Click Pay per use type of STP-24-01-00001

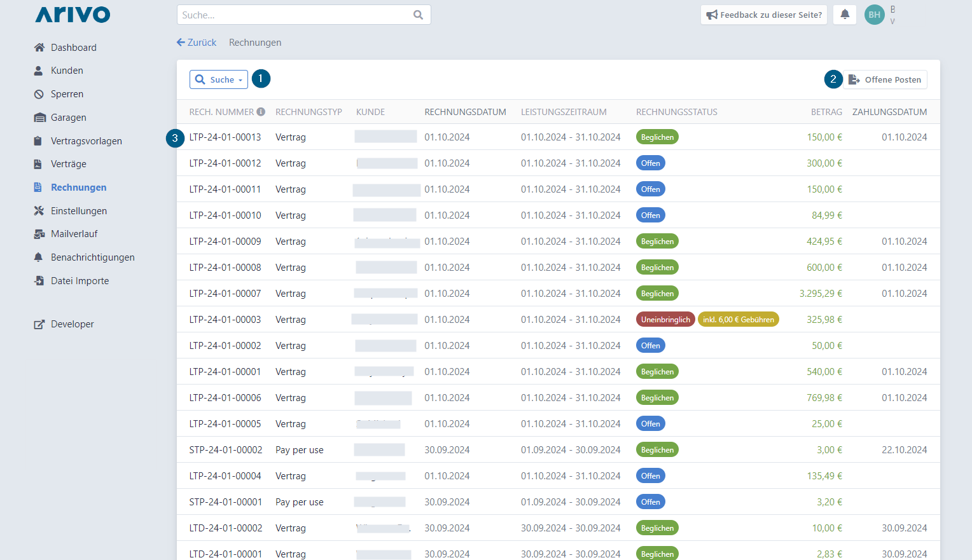pyautogui.click(x=300, y=502)
